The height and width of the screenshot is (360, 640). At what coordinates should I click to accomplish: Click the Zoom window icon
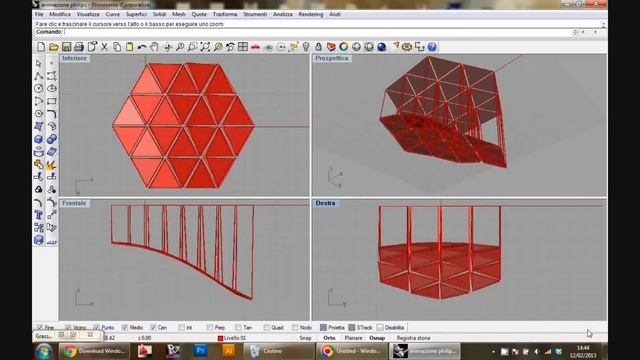point(192,47)
